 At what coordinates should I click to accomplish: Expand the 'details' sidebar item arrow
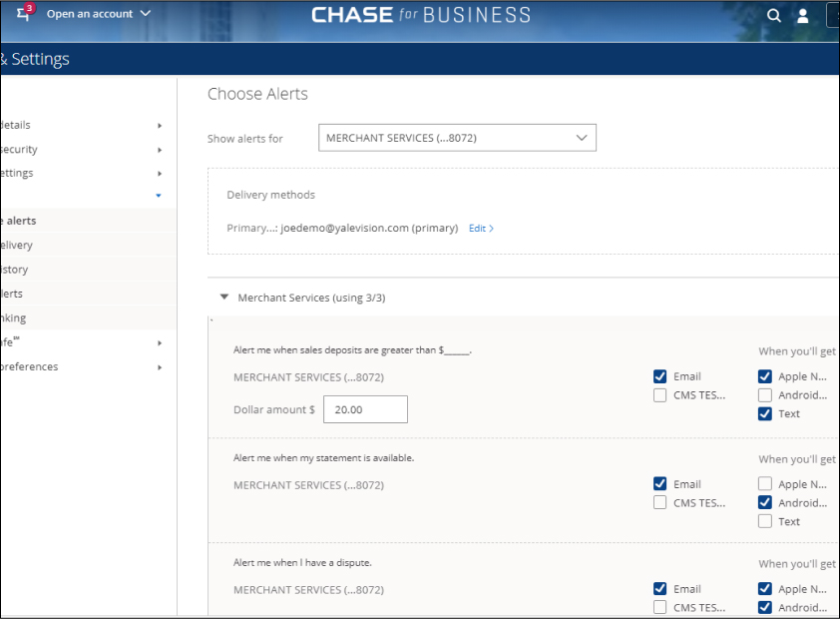(x=159, y=126)
